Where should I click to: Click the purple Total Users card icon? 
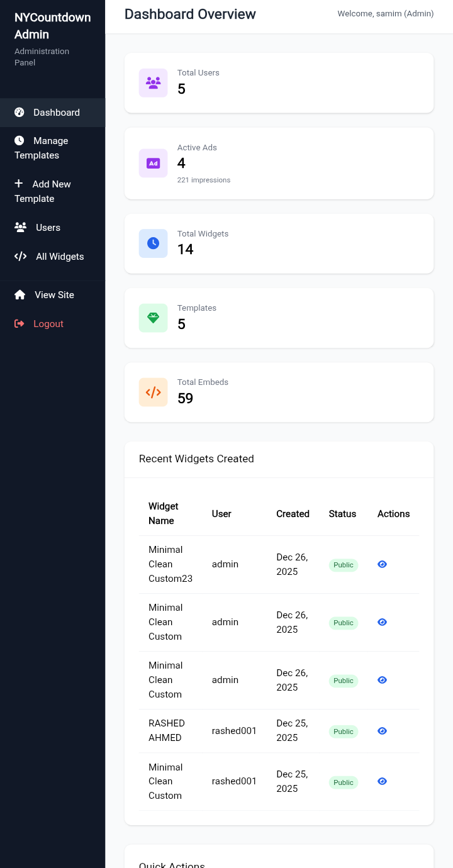pyautogui.click(x=153, y=83)
